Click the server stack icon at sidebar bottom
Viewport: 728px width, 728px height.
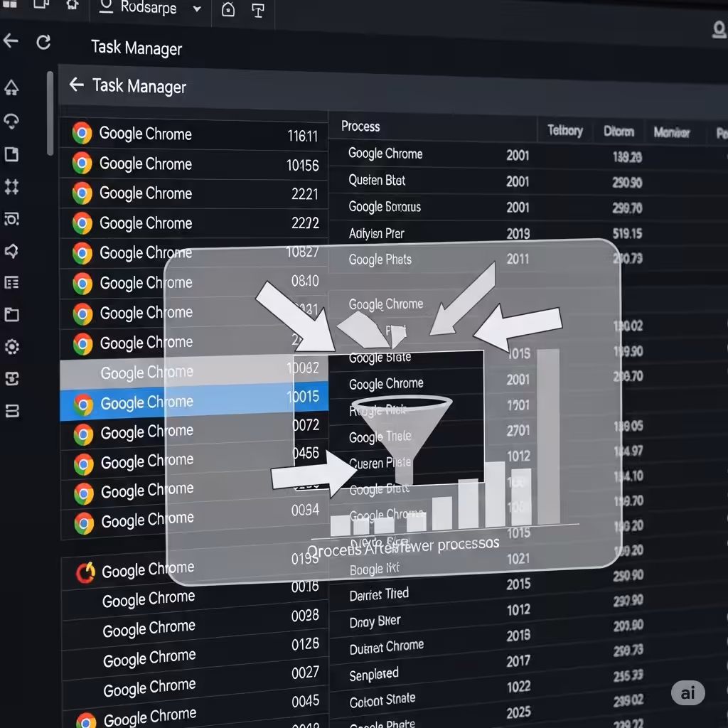click(12, 411)
